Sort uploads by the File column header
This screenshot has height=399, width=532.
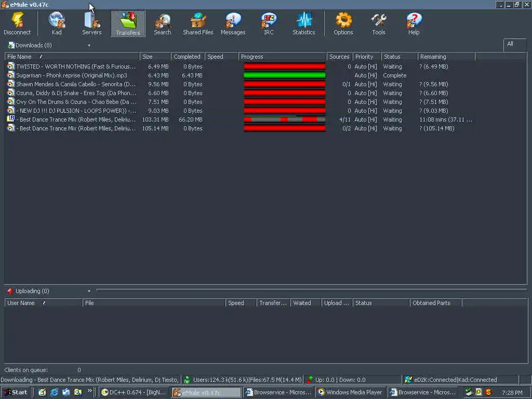tap(154, 303)
